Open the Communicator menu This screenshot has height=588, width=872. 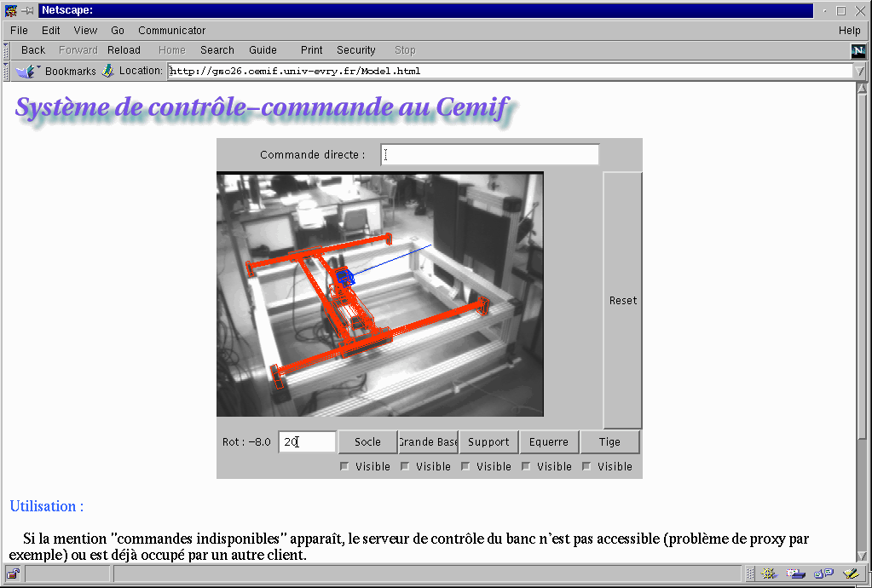click(x=171, y=30)
